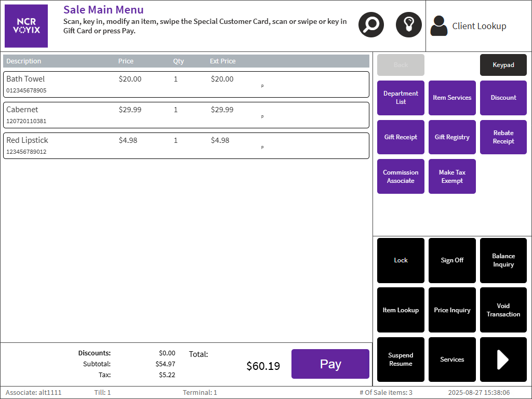Open the Gift Registry
This screenshot has height=399, width=532.
pos(452,137)
